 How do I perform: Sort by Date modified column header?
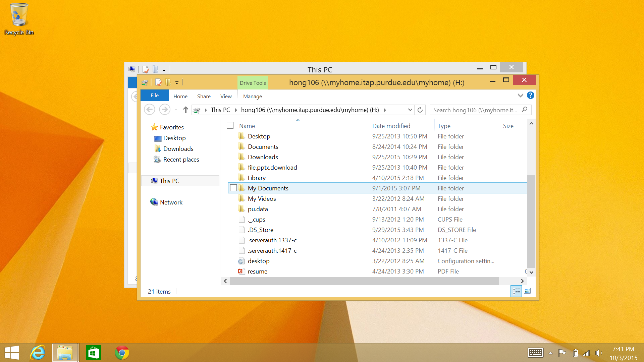pyautogui.click(x=391, y=126)
